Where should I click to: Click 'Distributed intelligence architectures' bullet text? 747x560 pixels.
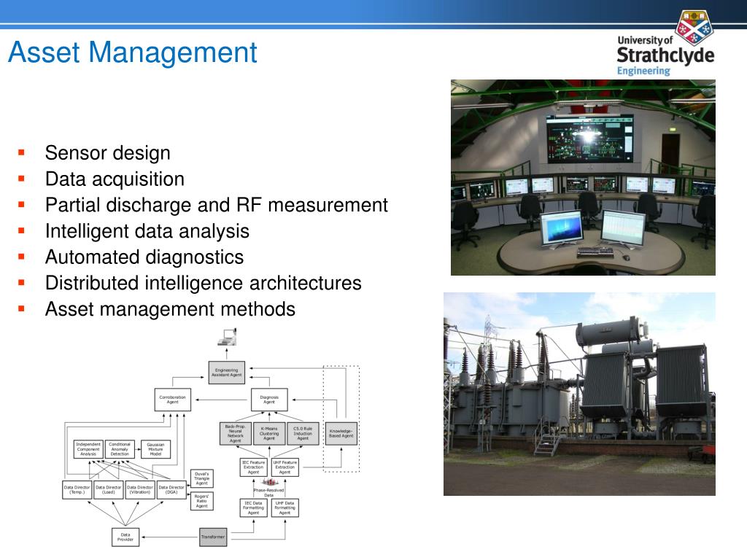(x=204, y=284)
